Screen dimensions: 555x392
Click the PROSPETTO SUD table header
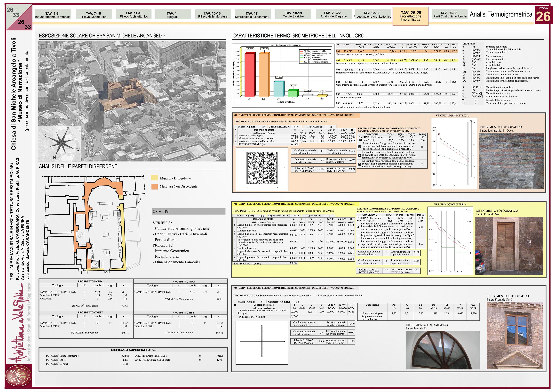(x=183, y=281)
